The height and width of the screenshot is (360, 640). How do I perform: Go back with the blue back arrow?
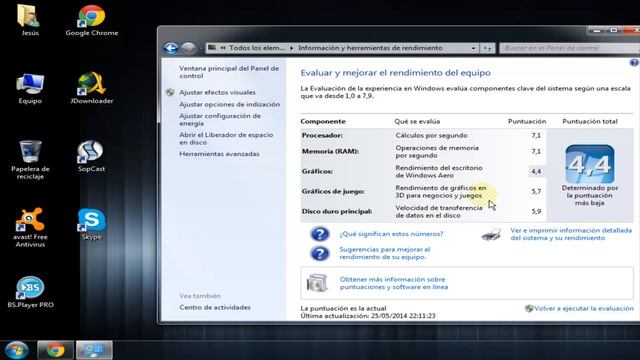coord(171,48)
